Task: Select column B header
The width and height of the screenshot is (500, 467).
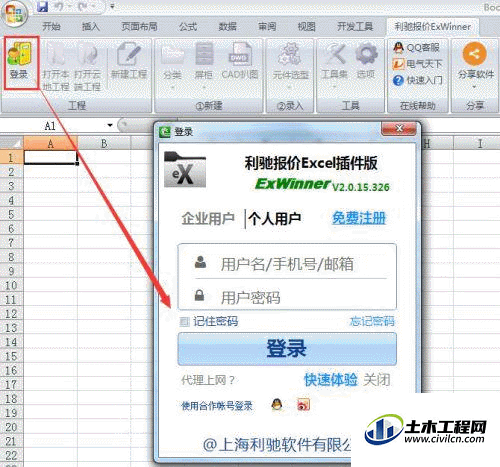Action: tap(104, 143)
